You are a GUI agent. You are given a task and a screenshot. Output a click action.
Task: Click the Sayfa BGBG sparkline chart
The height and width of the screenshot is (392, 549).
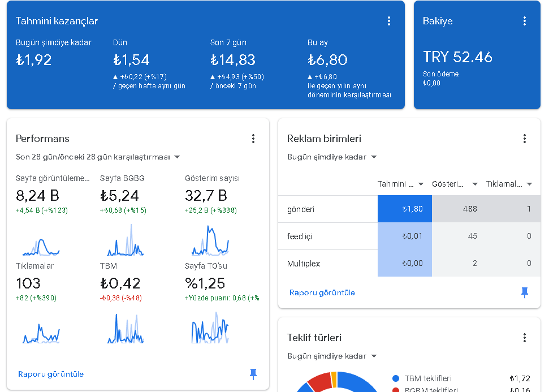[x=126, y=240]
